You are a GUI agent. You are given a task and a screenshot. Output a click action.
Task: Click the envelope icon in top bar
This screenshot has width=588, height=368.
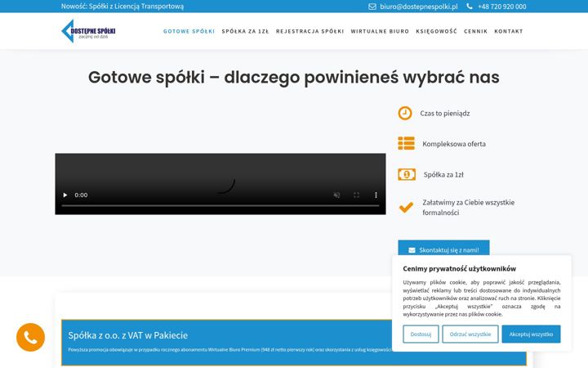pos(372,7)
